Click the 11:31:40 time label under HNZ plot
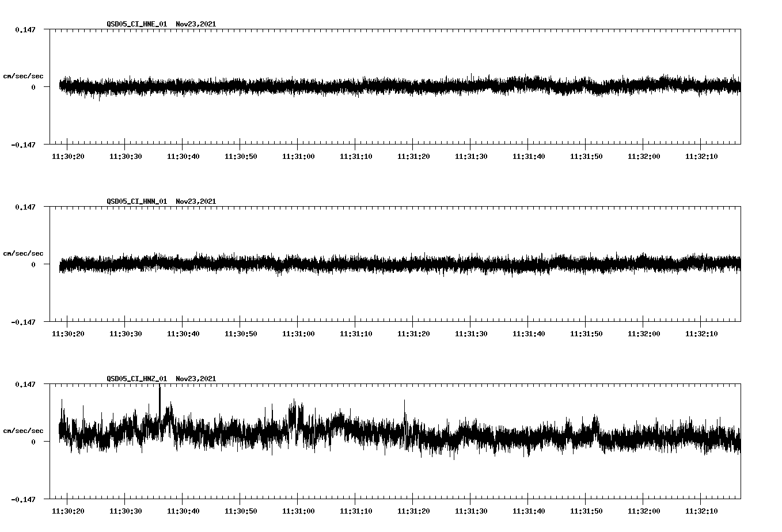 (529, 511)
